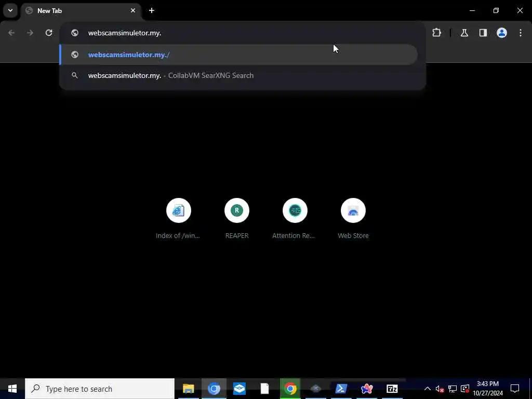
Task: Reload the page
Action: [49, 33]
